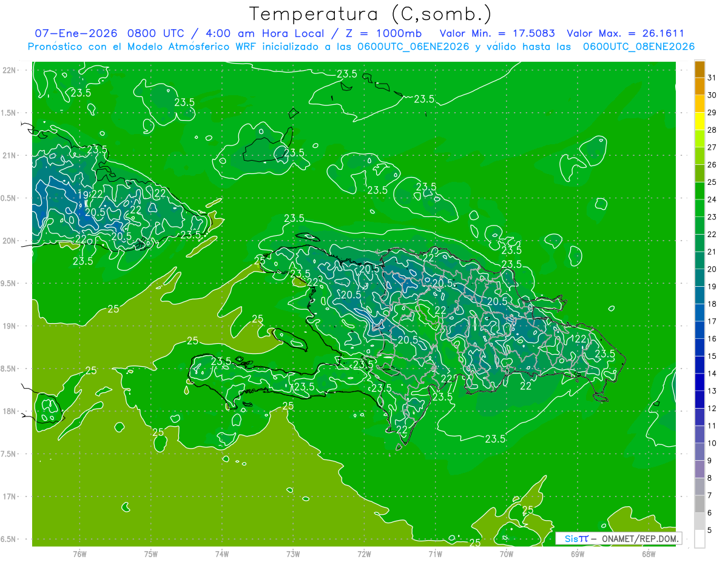Click the color scale band between 12 and 13
This screenshot has height=562, width=728.
point(699,400)
